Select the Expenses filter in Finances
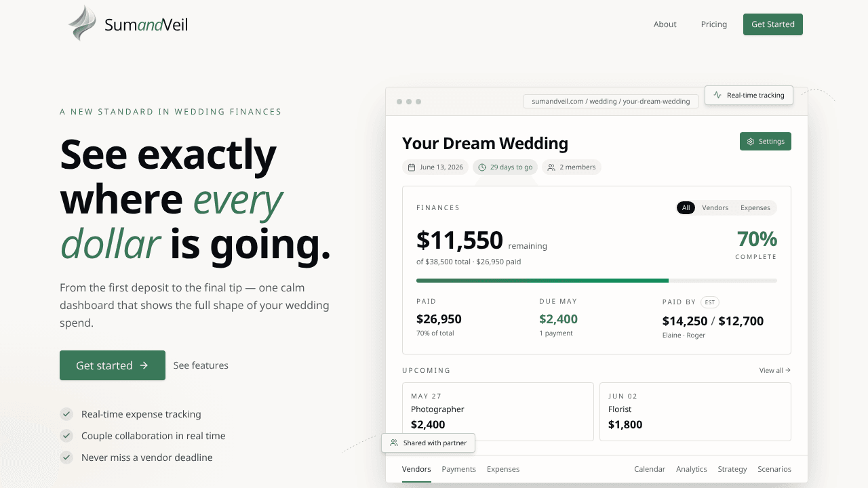Viewport: 868px width, 488px height. click(755, 208)
